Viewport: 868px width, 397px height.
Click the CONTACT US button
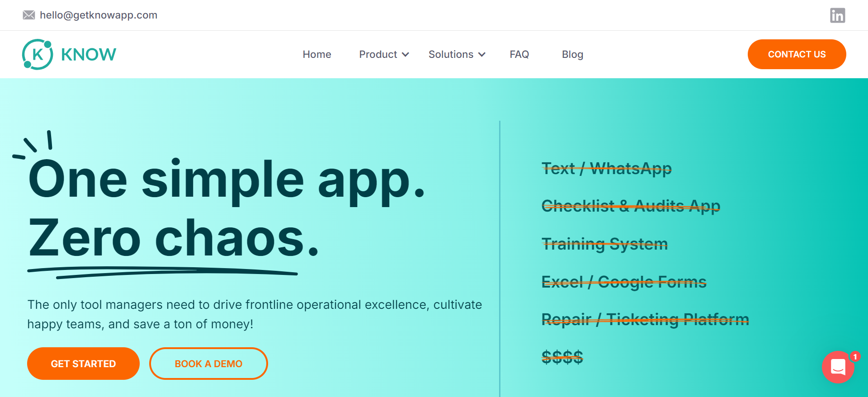(x=797, y=54)
